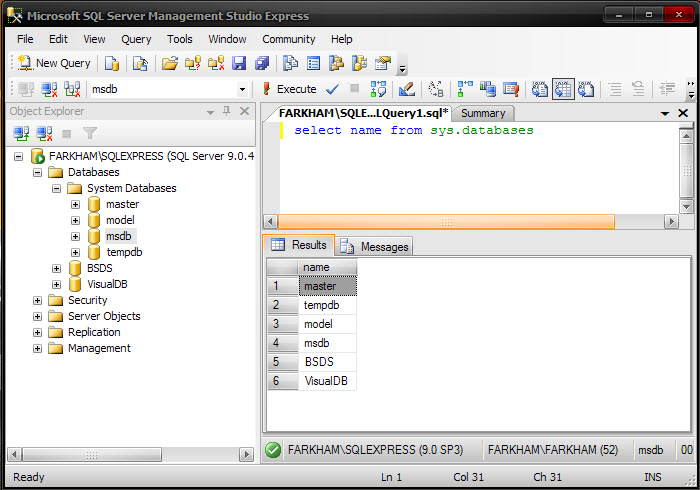This screenshot has height=490, width=700.
Task: Toggle Object Explorer auto-hide pin
Action: tap(227, 111)
